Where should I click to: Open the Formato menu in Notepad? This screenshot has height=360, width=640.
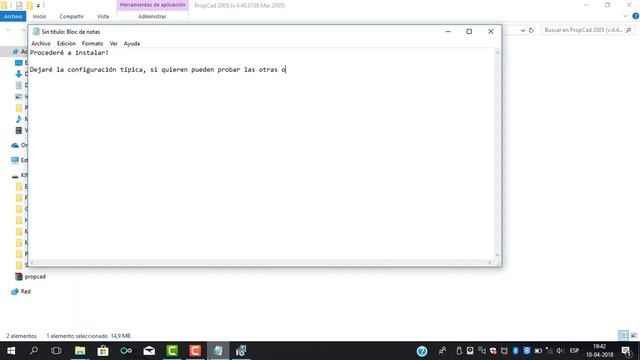pos(92,43)
